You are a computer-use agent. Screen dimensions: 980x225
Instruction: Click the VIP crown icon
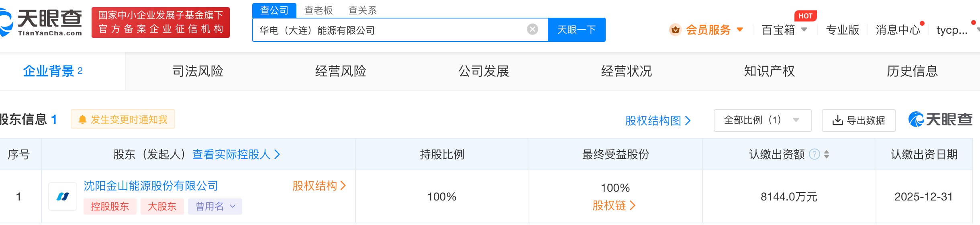[675, 30]
